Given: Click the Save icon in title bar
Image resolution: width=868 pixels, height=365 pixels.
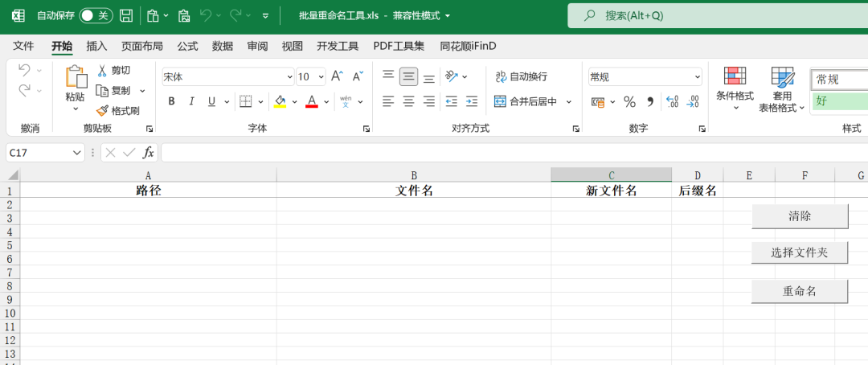Looking at the screenshot, I should [126, 15].
